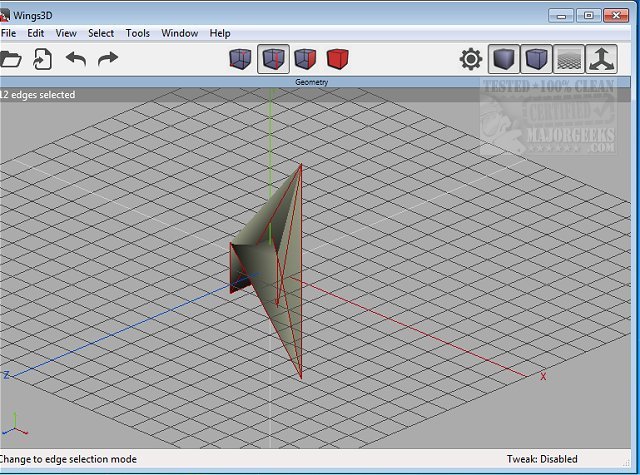Screen dimensions: 640x475
Task: Select body selection mode red cube
Action: (x=337, y=59)
